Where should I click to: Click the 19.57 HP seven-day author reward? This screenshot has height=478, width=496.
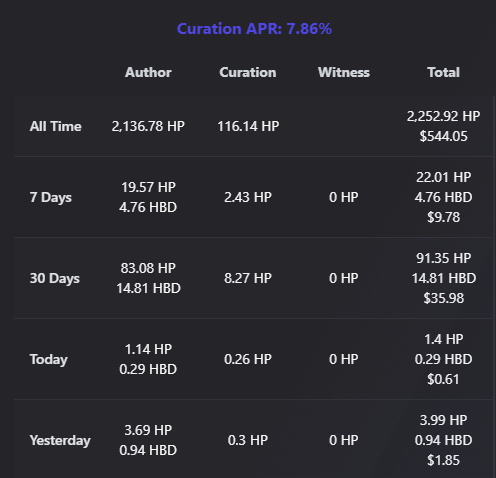[x=148, y=187]
